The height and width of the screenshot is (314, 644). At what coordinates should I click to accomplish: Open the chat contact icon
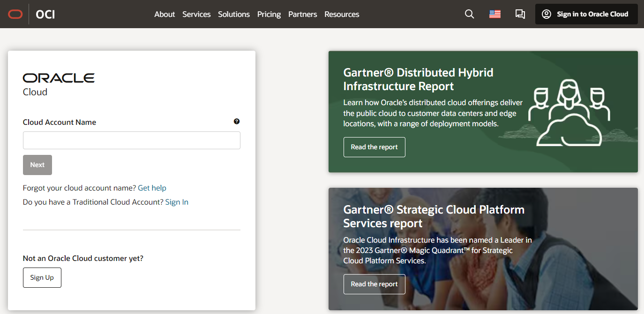pyautogui.click(x=520, y=14)
